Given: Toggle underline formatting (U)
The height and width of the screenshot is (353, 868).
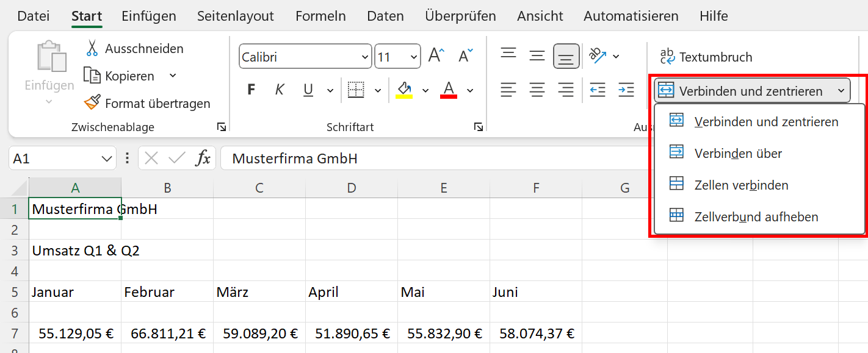Looking at the screenshot, I should tap(308, 90).
